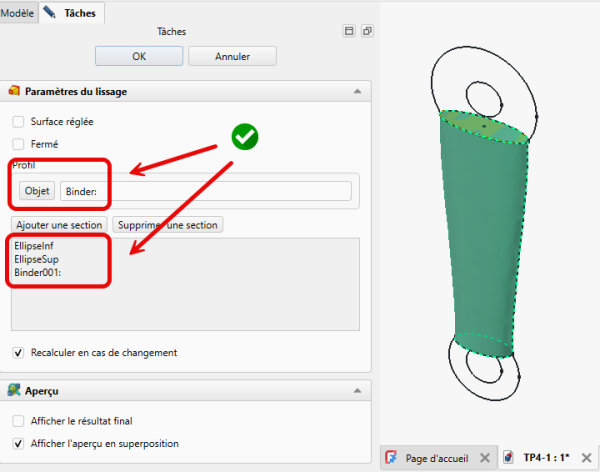Disable Afficher l'aperçu en superposition
Image resolution: width=600 pixels, height=472 pixels.
(18, 443)
